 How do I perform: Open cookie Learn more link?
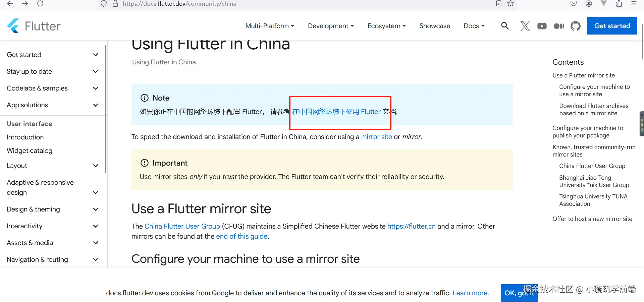[x=470, y=293]
